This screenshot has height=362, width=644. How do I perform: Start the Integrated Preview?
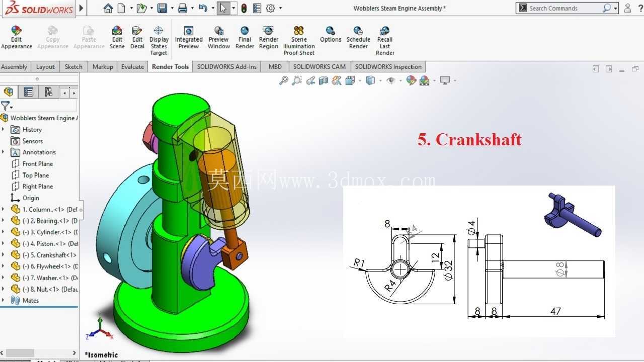click(x=189, y=38)
